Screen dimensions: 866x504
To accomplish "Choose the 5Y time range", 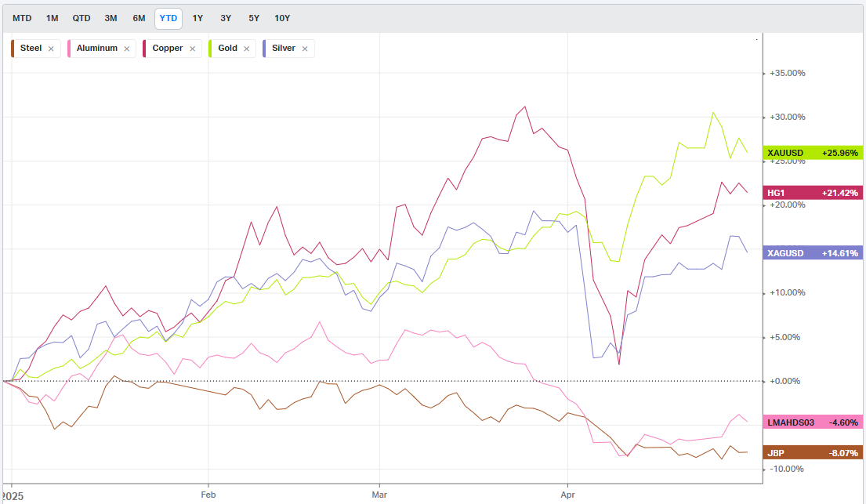I will point(254,18).
